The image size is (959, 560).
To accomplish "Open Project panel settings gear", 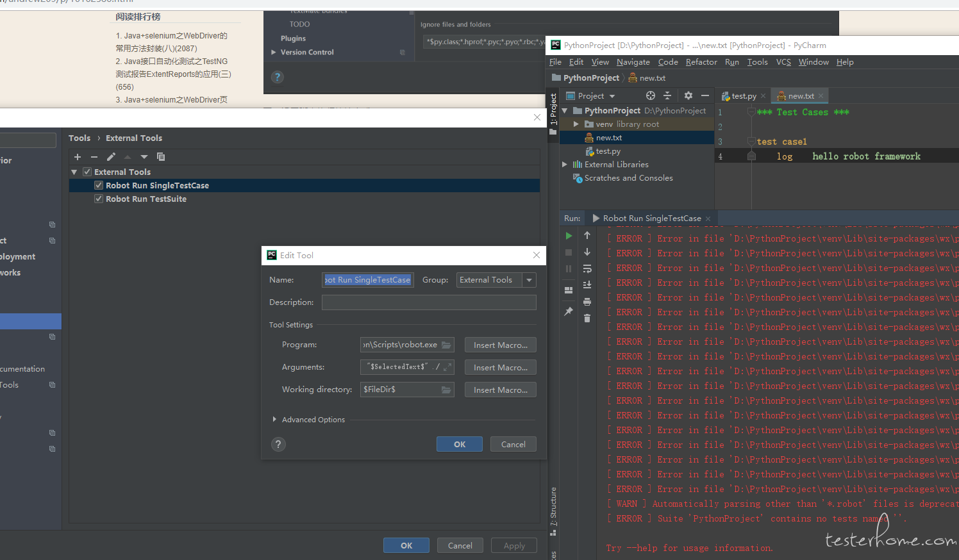I will coord(688,95).
